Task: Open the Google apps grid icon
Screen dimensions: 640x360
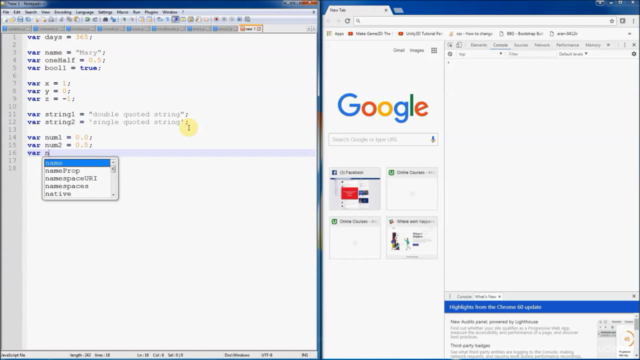Action: [434, 51]
